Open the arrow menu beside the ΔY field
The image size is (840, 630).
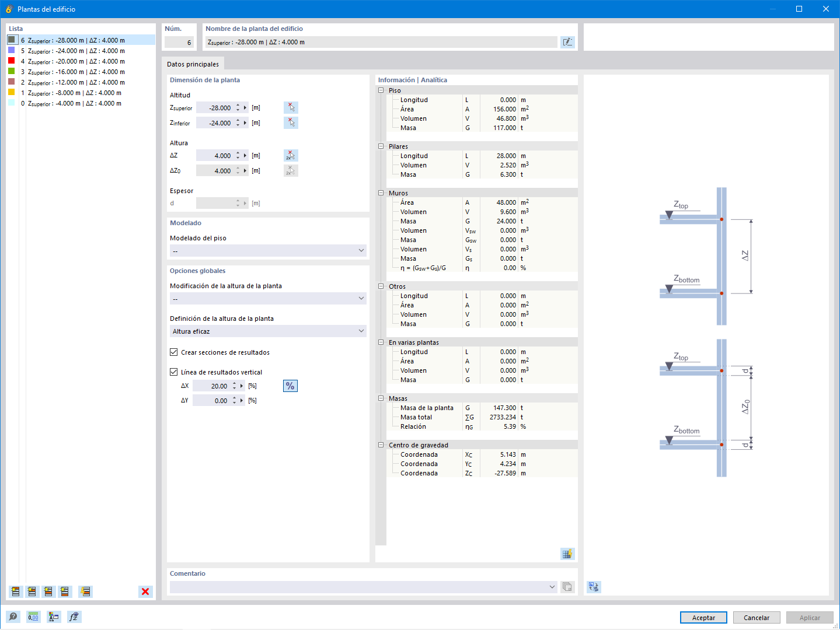(242, 401)
